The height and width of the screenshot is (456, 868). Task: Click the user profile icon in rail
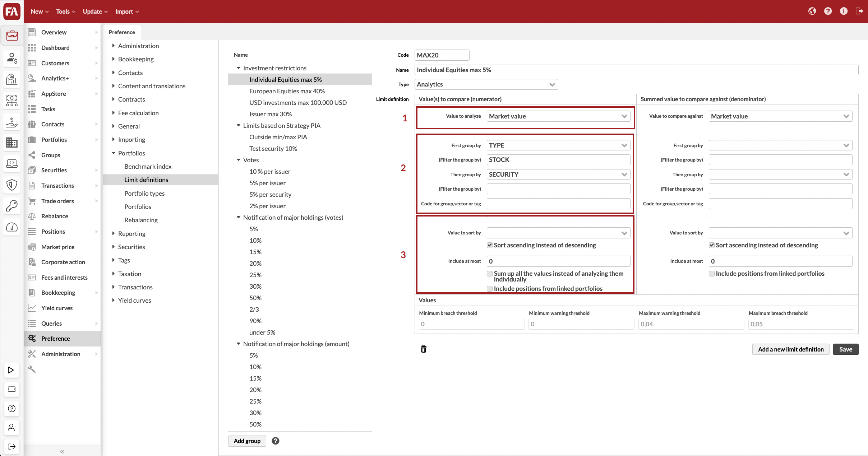click(11, 427)
